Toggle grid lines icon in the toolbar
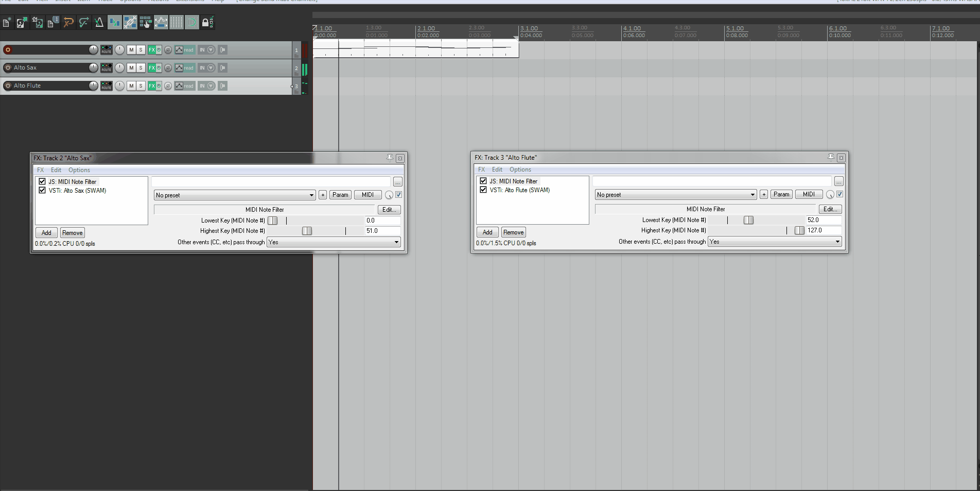Viewport: 980px width, 491px height. pyautogui.click(x=177, y=22)
